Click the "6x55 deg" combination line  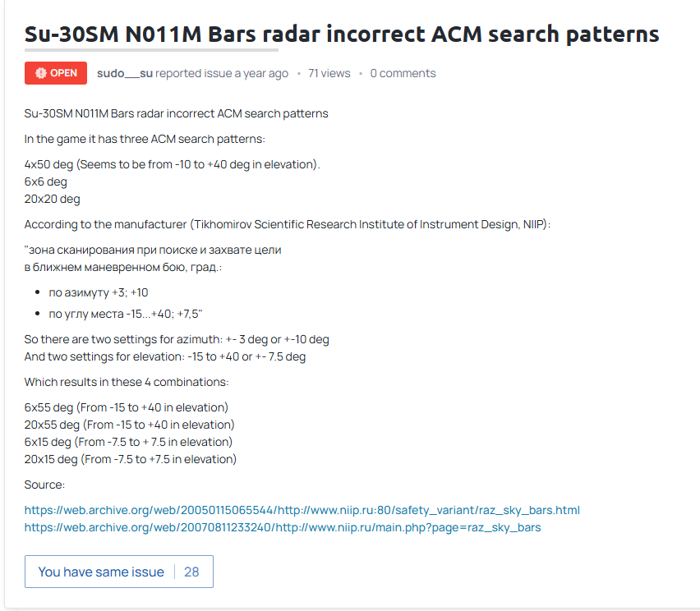[x=127, y=407]
